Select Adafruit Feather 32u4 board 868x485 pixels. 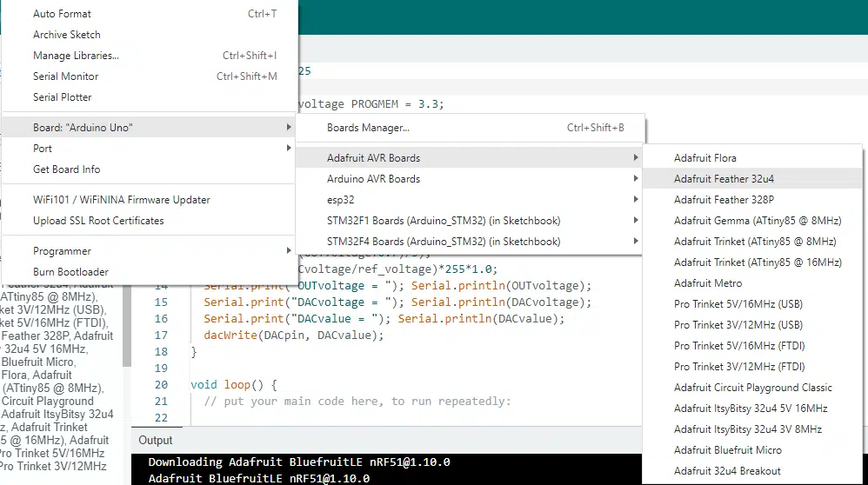point(753,179)
